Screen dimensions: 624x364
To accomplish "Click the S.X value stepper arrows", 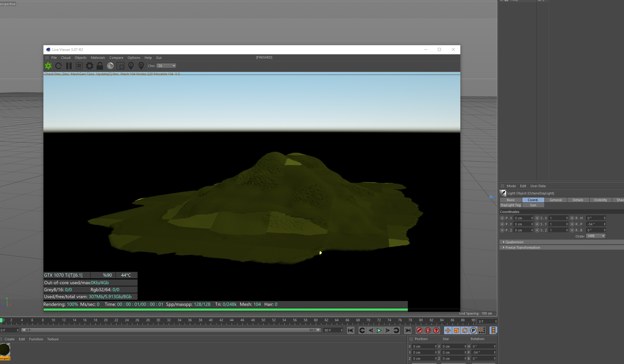I will click(567, 218).
